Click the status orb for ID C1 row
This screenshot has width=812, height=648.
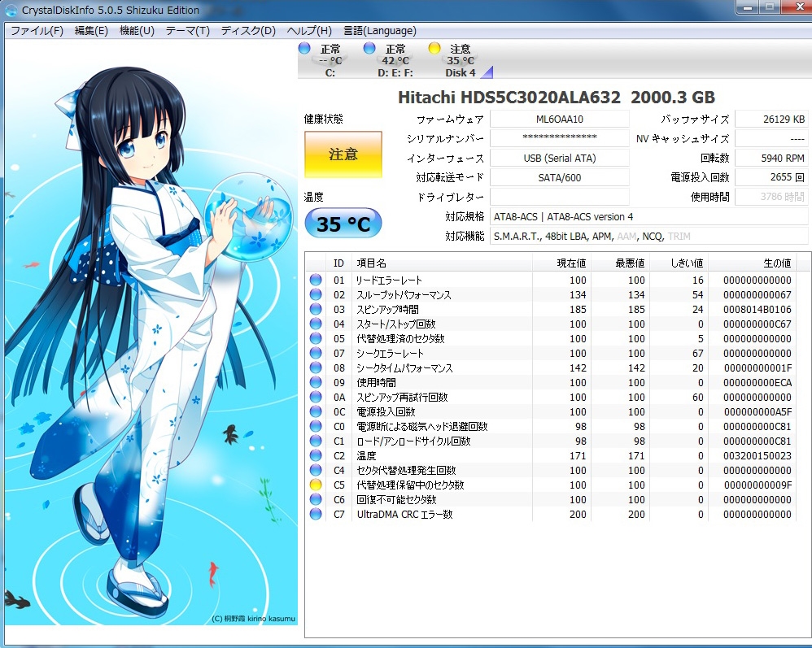click(x=316, y=441)
